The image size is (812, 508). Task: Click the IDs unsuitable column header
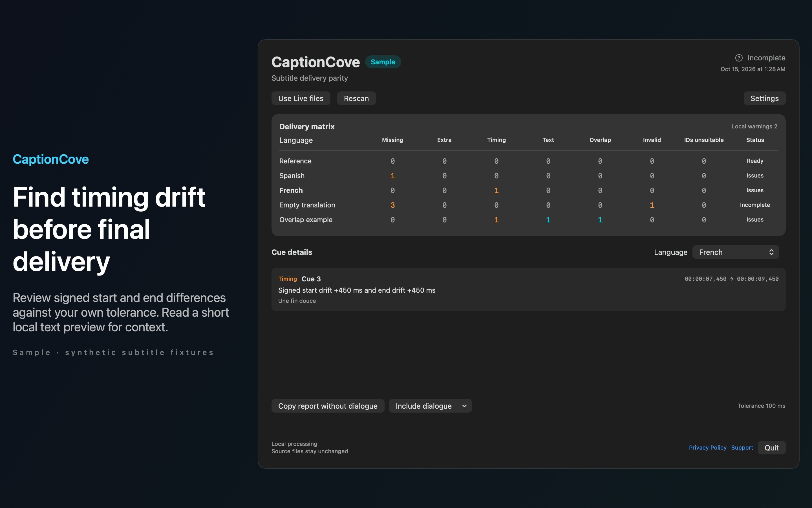coord(704,140)
